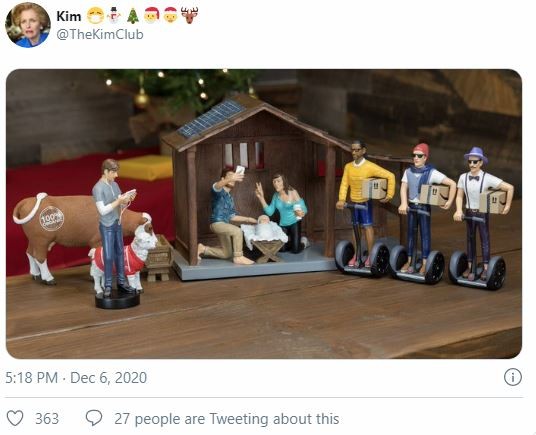Click the display name Kim
Viewport: 536px width, 435px height.
click(x=68, y=16)
